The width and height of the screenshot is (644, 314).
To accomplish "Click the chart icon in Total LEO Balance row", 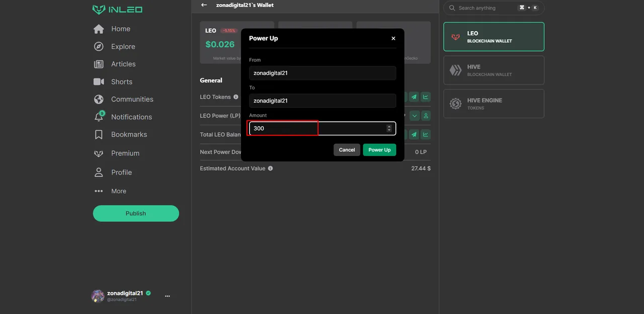I will pyautogui.click(x=426, y=134).
